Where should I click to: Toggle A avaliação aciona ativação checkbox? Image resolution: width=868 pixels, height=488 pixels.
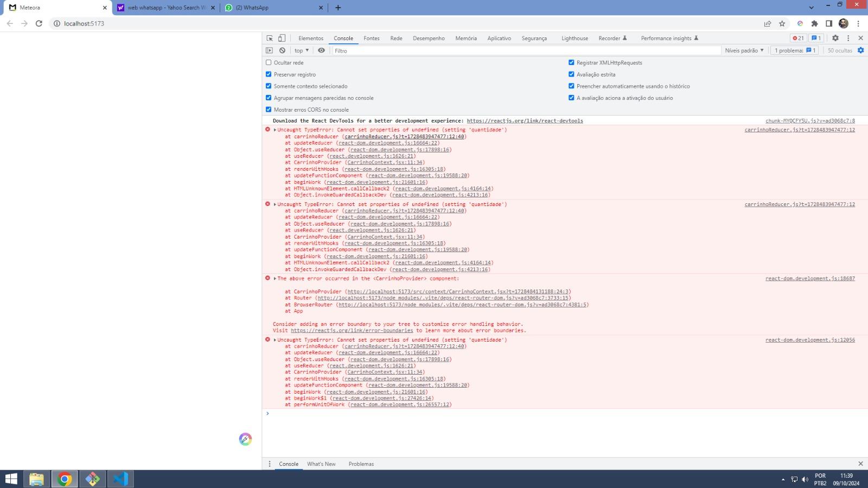[571, 98]
